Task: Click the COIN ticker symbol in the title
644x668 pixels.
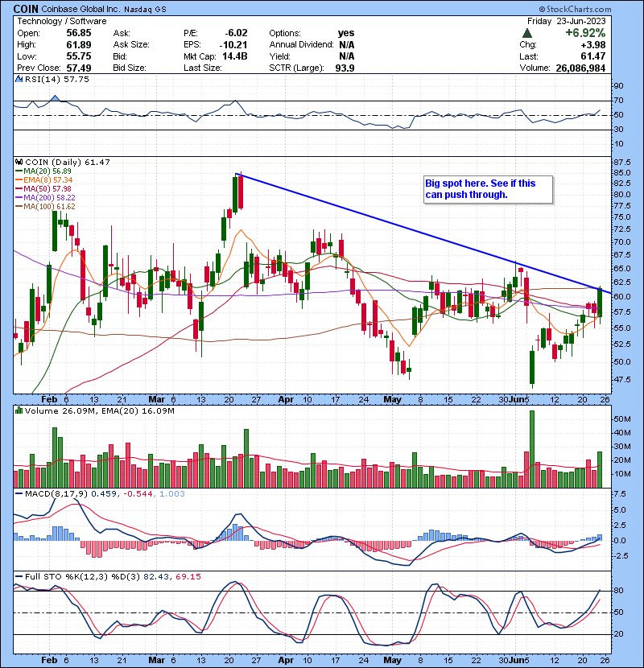Action: coord(26,9)
